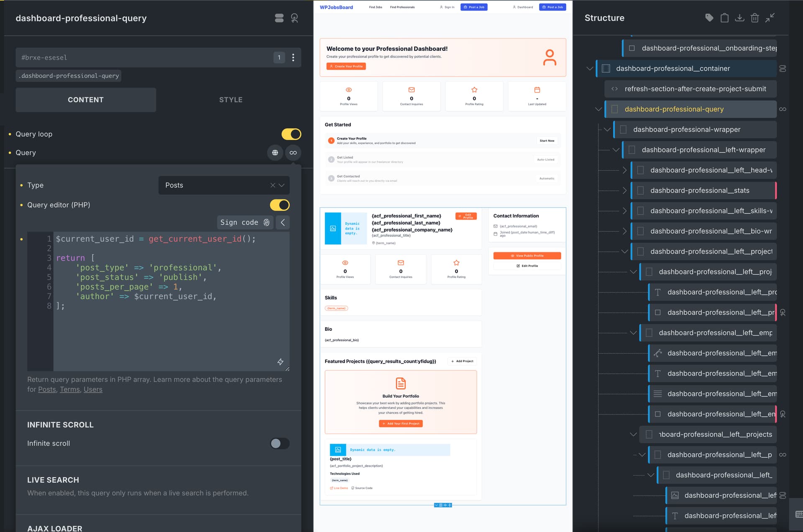The width and height of the screenshot is (803, 532).
Task: Click the Add Project button in Featured Projects
Action: click(462, 361)
